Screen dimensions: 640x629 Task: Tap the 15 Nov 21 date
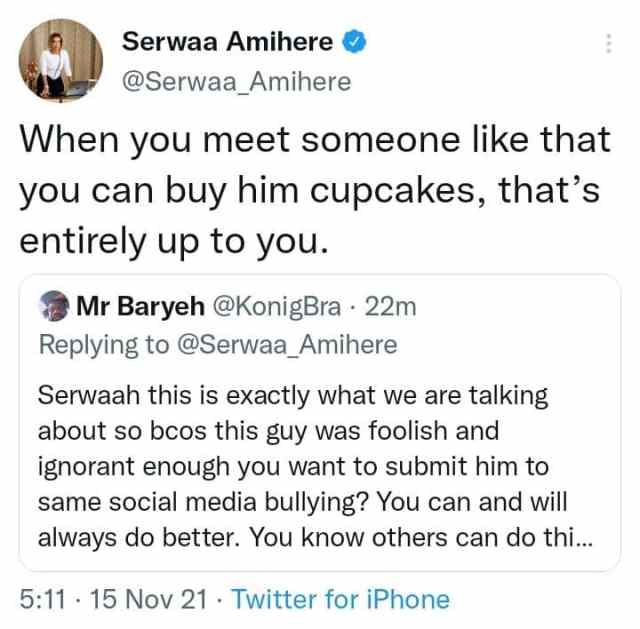click(x=150, y=600)
